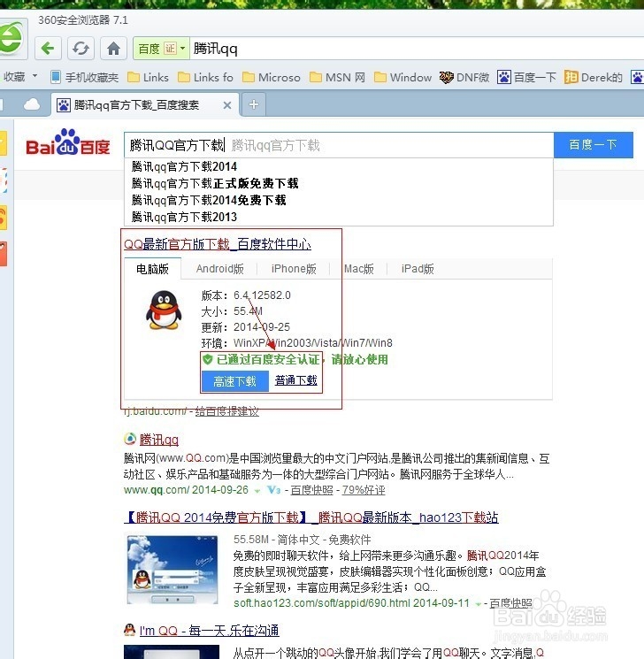Select the Mac版 tab
This screenshot has height=659, width=644.
(x=359, y=269)
